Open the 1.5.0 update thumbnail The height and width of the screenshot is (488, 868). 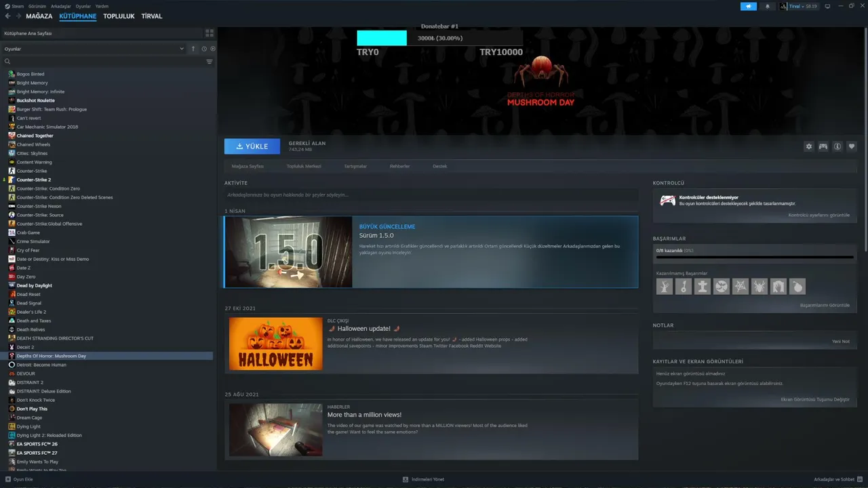[288, 252]
